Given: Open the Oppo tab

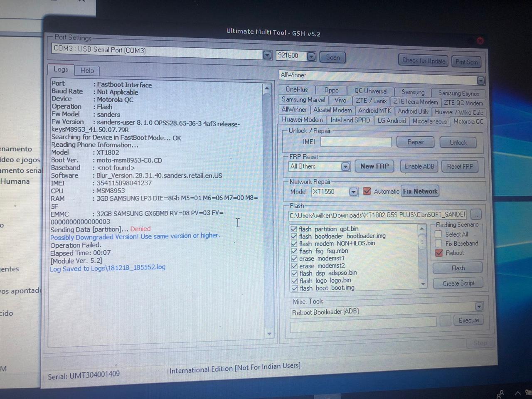Looking at the screenshot, I should (331, 90).
